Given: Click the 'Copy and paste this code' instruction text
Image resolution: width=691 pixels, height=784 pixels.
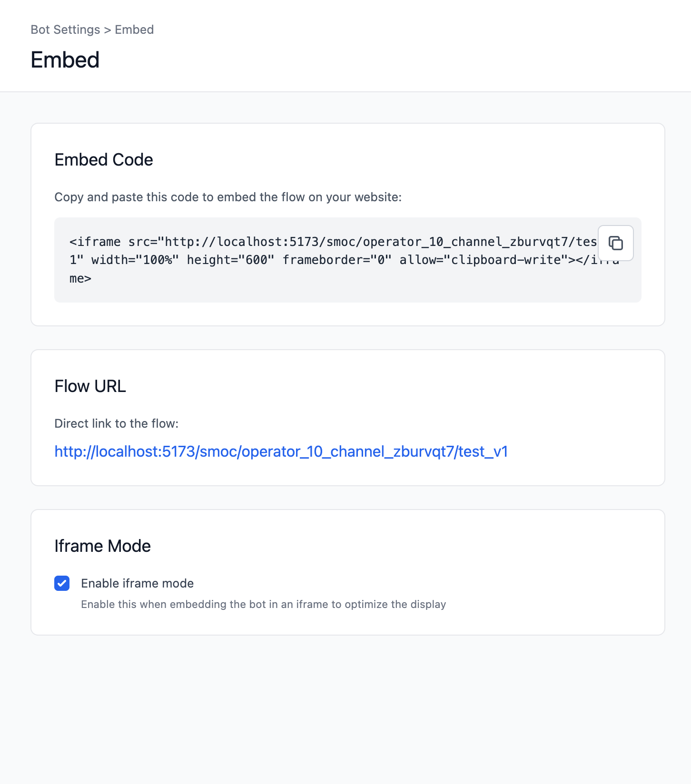Looking at the screenshot, I should pyautogui.click(x=228, y=197).
